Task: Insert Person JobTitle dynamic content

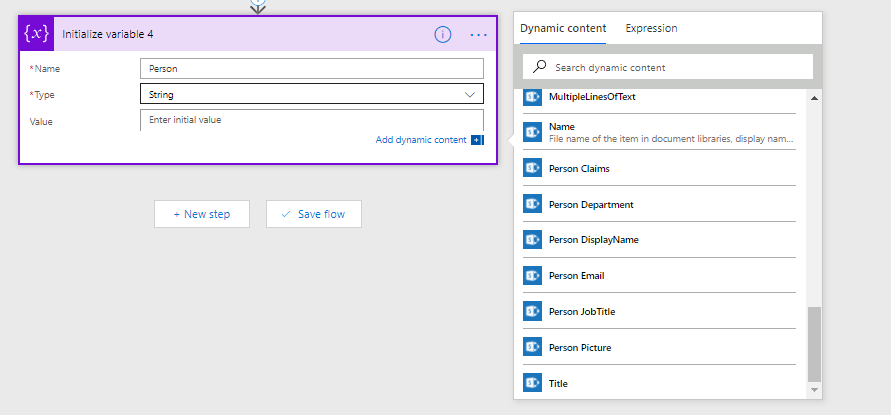Action: click(x=660, y=311)
